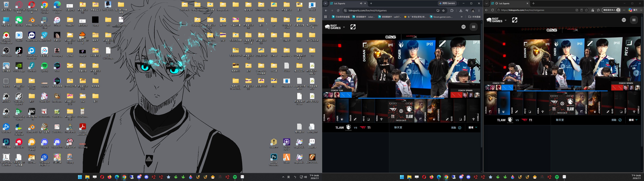
Task: Mute the LoL Esports tab in Chrome
Action: point(361,4)
